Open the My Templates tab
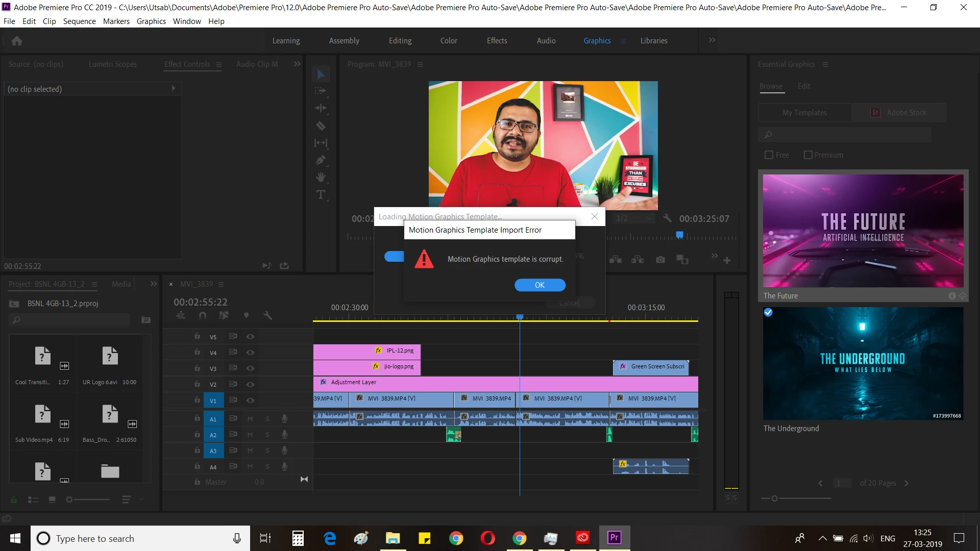Image resolution: width=980 pixels, height=551 pixels. (x=804, y=113)
